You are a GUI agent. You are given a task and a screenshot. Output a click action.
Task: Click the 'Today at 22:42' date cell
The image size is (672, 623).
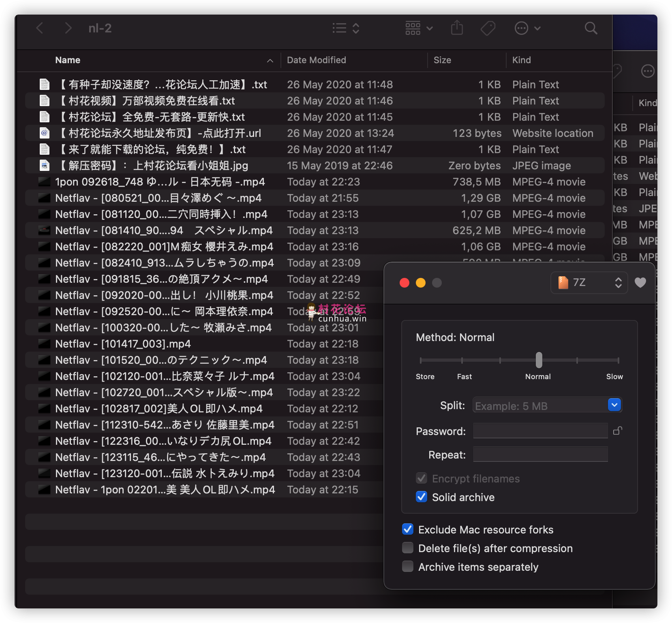[323, 441]
